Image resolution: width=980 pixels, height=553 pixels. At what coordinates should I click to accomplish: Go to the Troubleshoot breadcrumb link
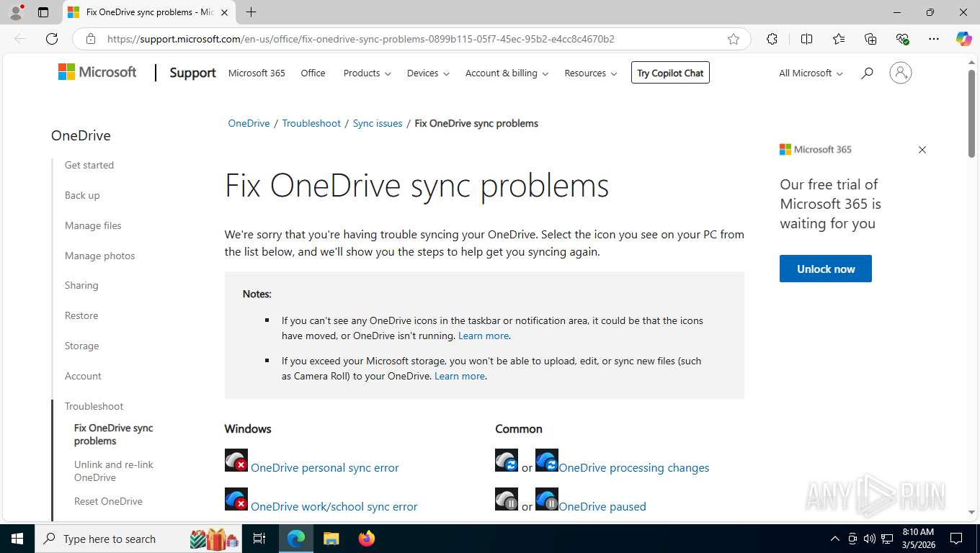click(x=311, y=123)
